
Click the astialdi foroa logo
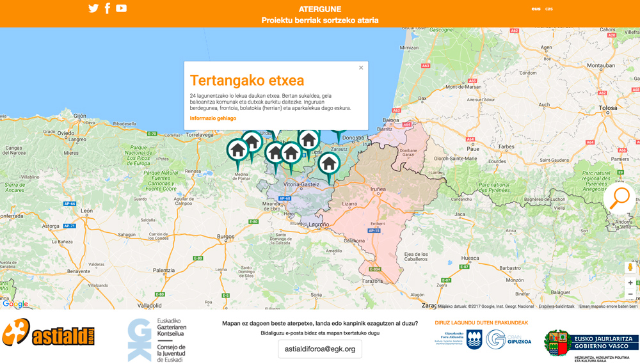coord(48,333)
